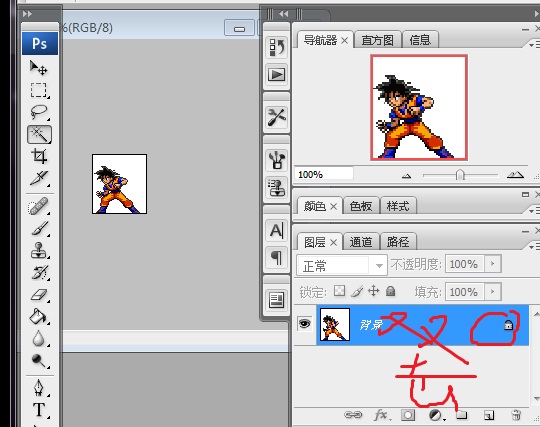Select the Brush tool
Viewport: 540px width, 427px height.
tap(39, 228)
